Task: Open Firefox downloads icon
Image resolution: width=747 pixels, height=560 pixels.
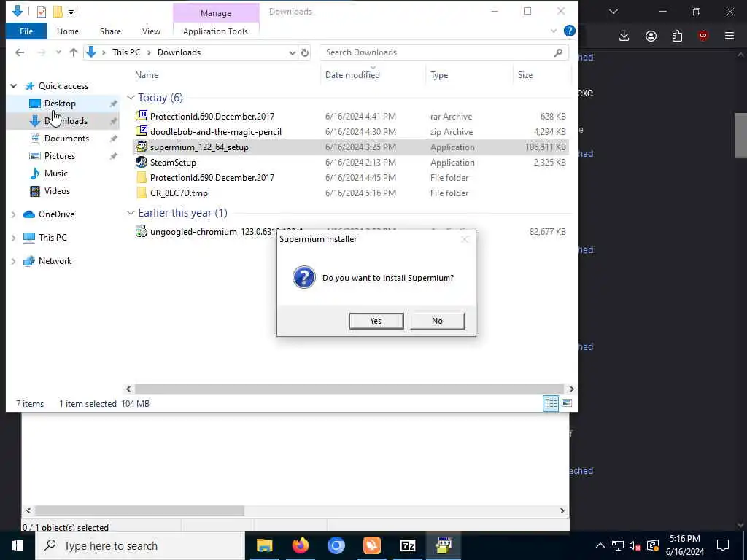Action: (x=624, y=36)
